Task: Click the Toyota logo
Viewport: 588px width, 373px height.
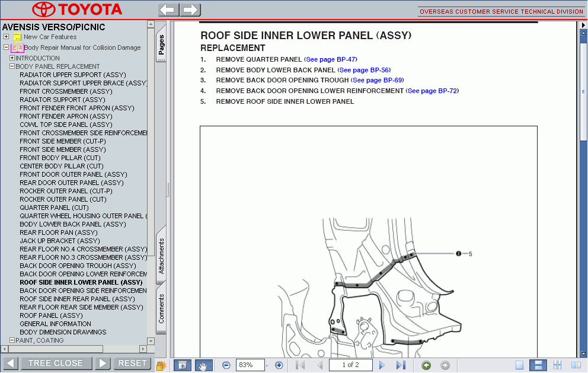Action: [78, 9]
